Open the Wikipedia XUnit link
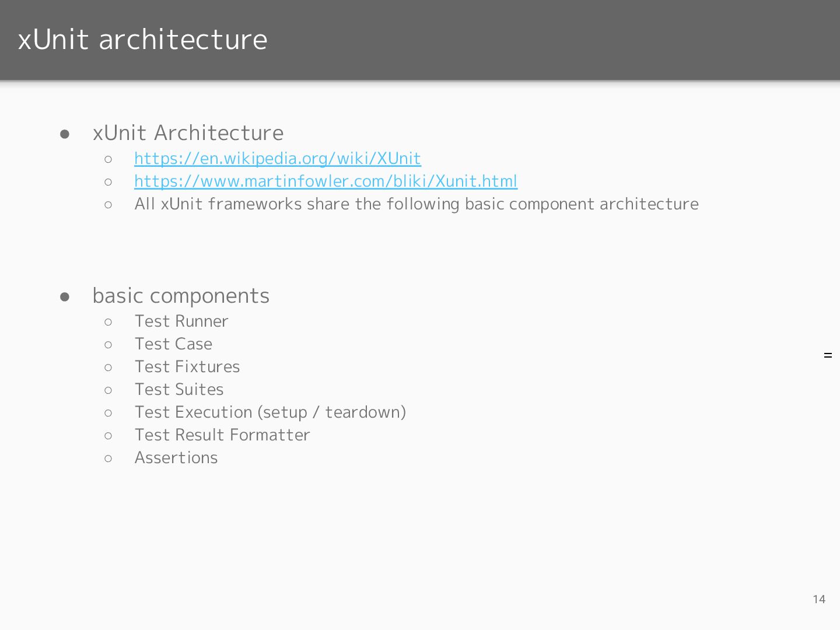The width and height of the screenshot is (840, 630). tap(278, 159)
